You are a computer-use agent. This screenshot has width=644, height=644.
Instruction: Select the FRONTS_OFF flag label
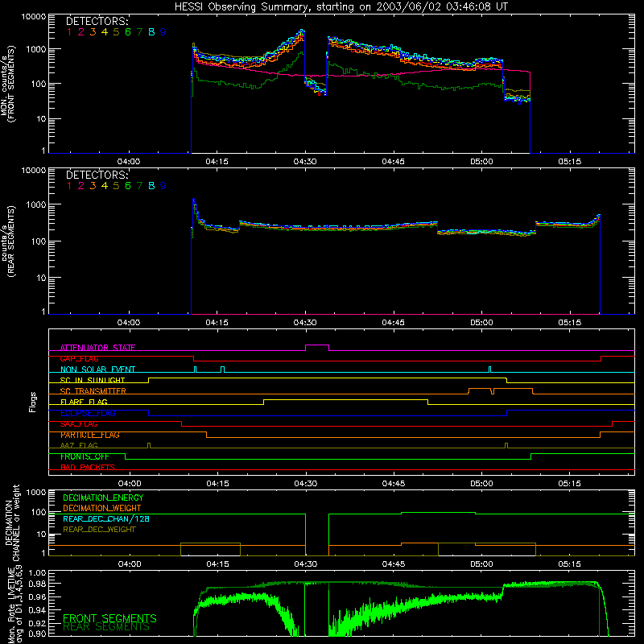85,456
